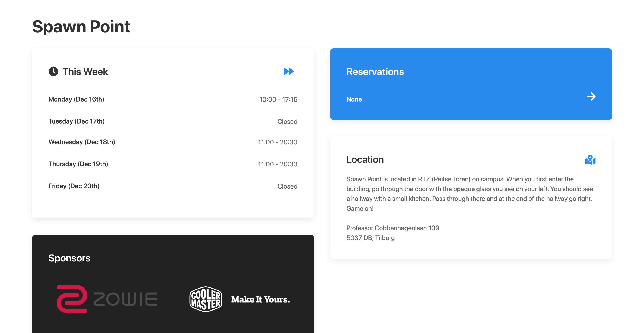Click the Spawn Point page title
The height and width of the screenshot is (333, 644).
[x=81, y=27]
